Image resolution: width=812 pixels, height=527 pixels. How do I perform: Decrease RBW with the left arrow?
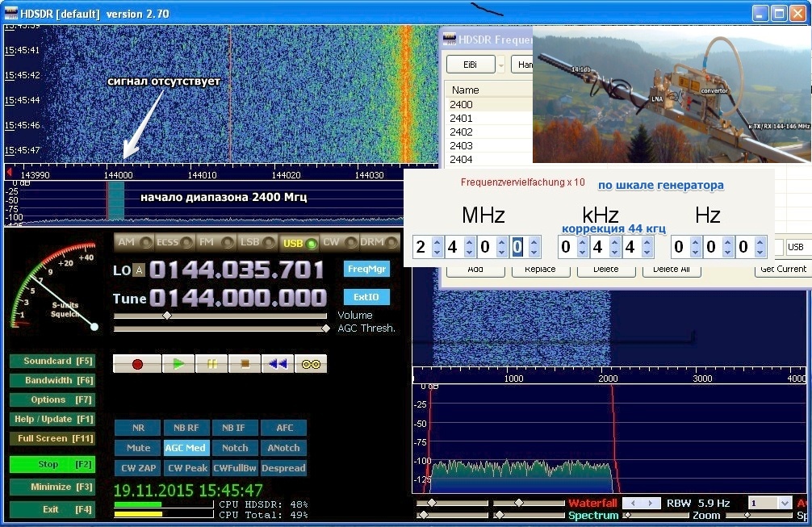click(633, 503)
